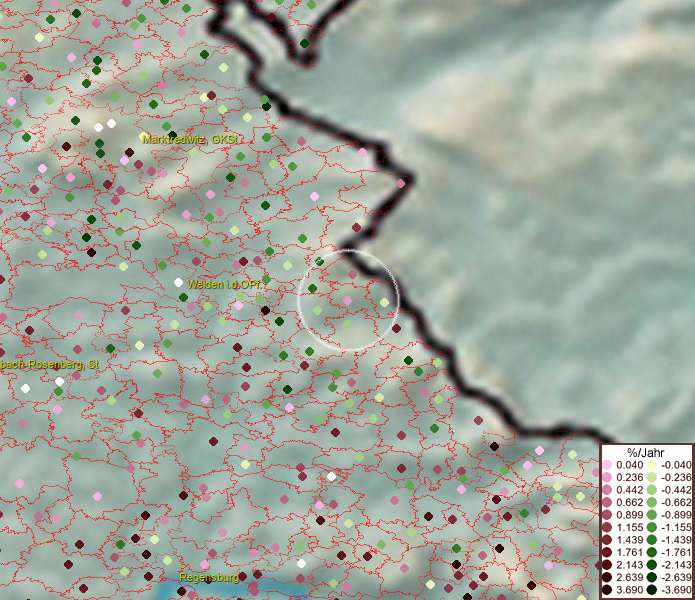
Task: Select the -0.662 legend swatch
Action: coord(652,503)
